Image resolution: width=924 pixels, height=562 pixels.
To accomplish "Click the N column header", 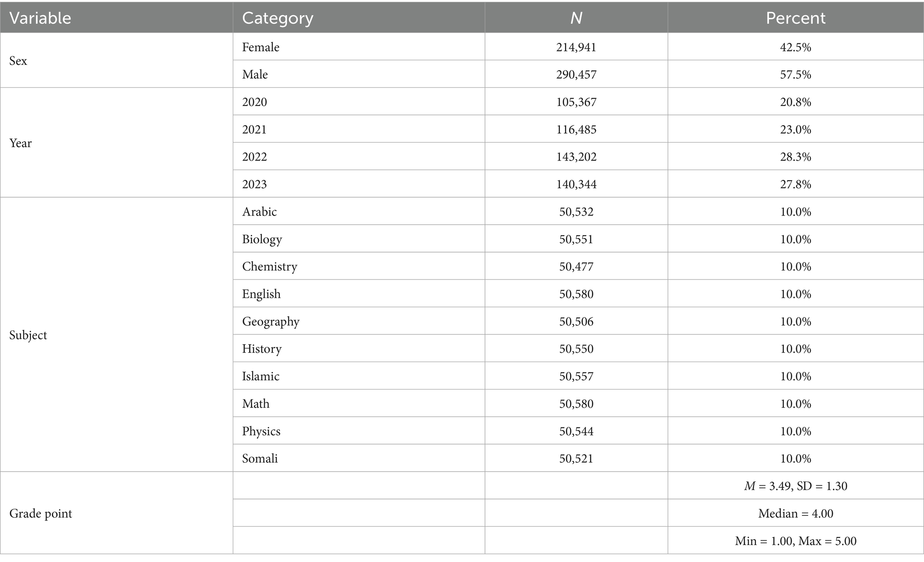I will (576, 18).
